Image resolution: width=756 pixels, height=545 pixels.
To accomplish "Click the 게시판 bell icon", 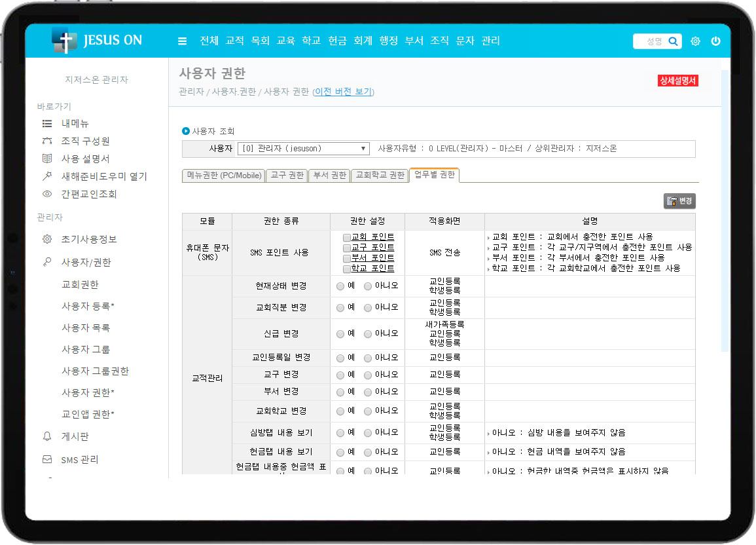I will 47,436.
